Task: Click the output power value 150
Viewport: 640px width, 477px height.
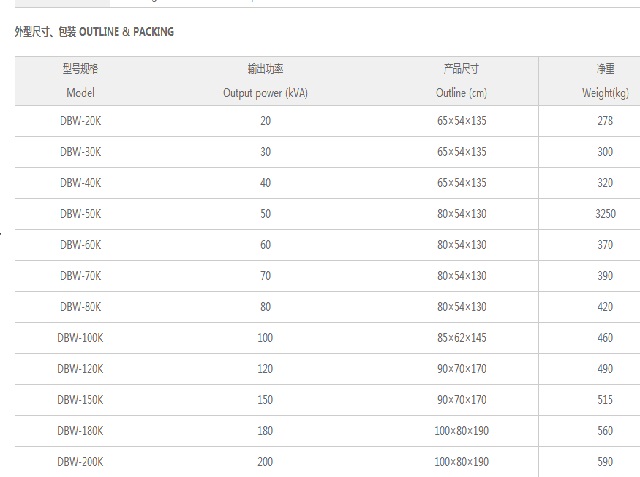Action: pyautogui.click(x=265, y=400)
